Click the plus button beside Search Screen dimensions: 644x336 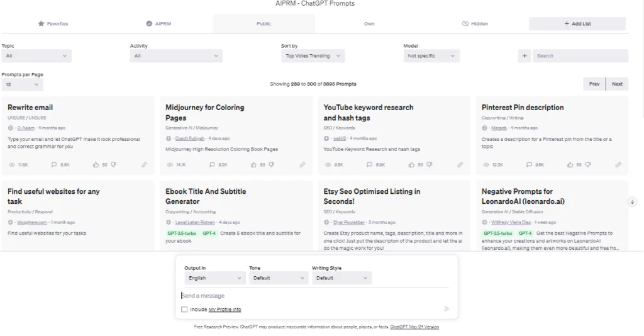click(525, 56)
